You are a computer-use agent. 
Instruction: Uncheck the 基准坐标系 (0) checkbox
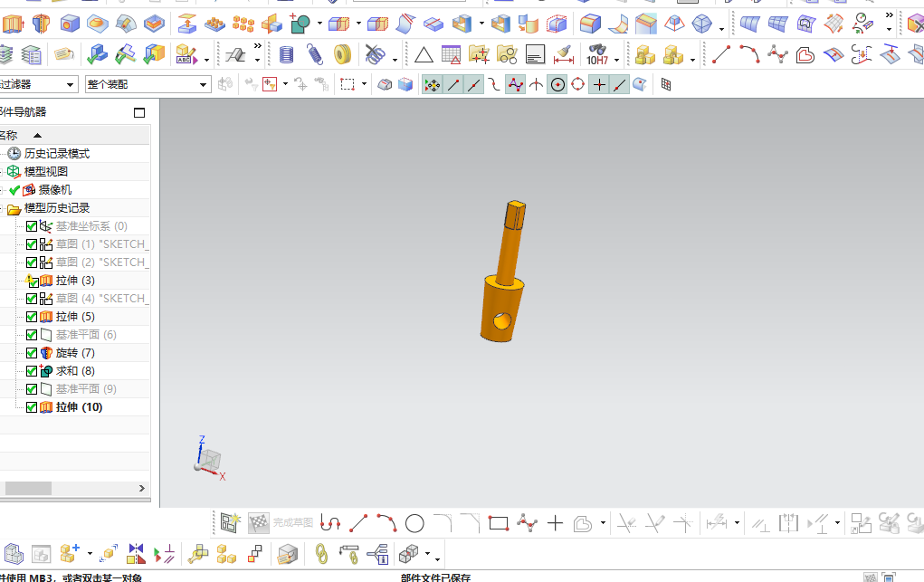click(32, 226)
